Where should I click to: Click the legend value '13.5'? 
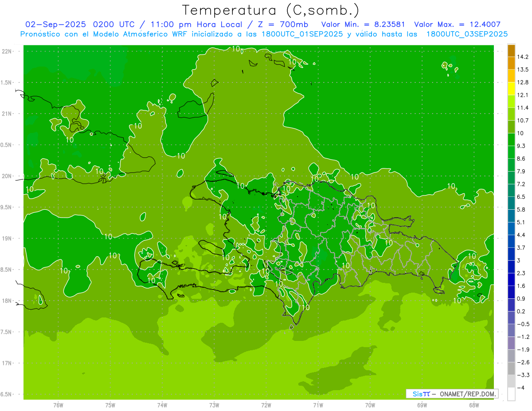523,70
